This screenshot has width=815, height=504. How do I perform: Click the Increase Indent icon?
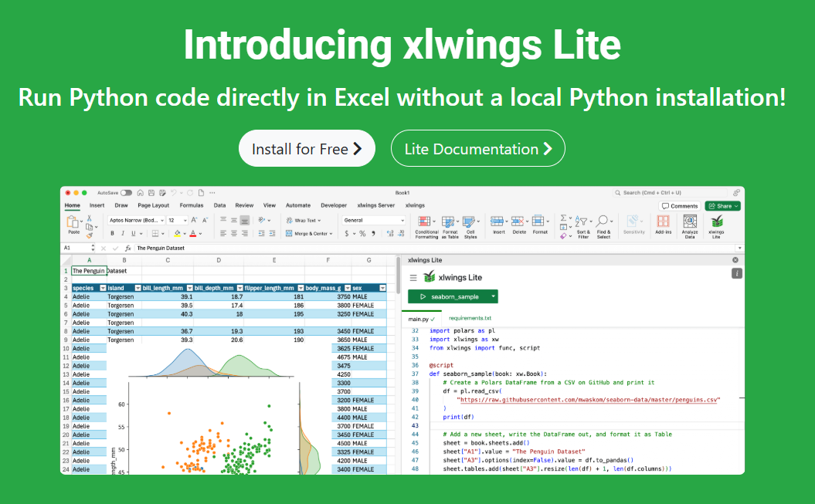click(x=273, y=234)
